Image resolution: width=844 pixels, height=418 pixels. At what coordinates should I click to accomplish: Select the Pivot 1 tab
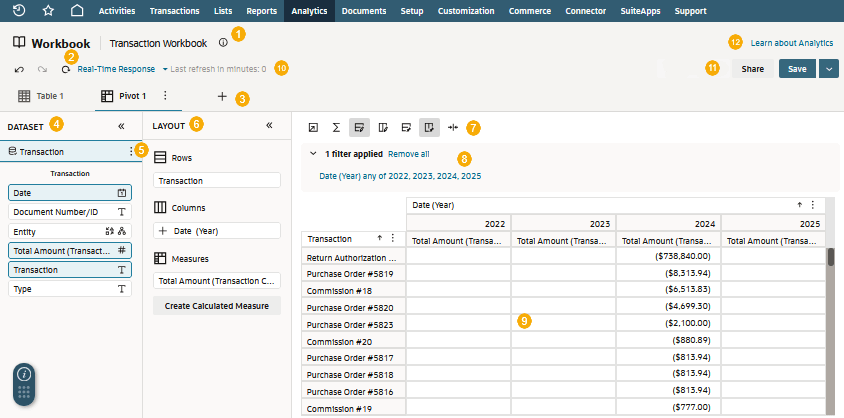pos(124,96)
